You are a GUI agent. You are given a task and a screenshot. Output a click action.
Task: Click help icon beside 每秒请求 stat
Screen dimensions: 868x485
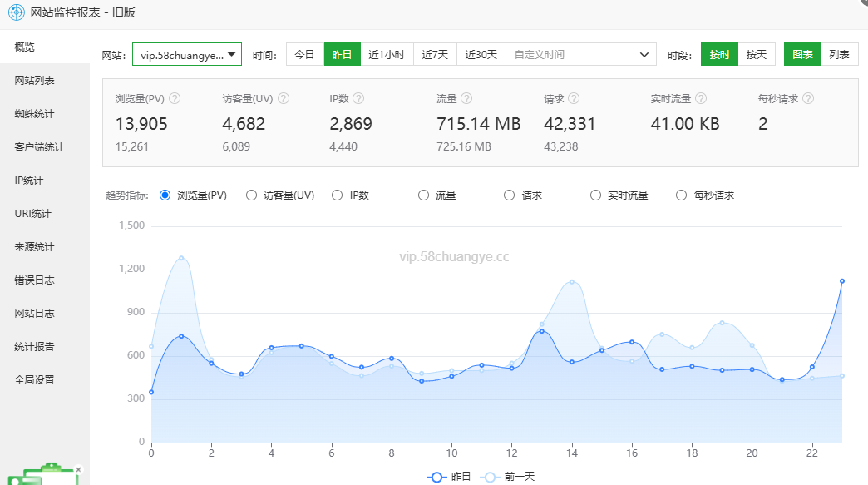pos(808,98)
